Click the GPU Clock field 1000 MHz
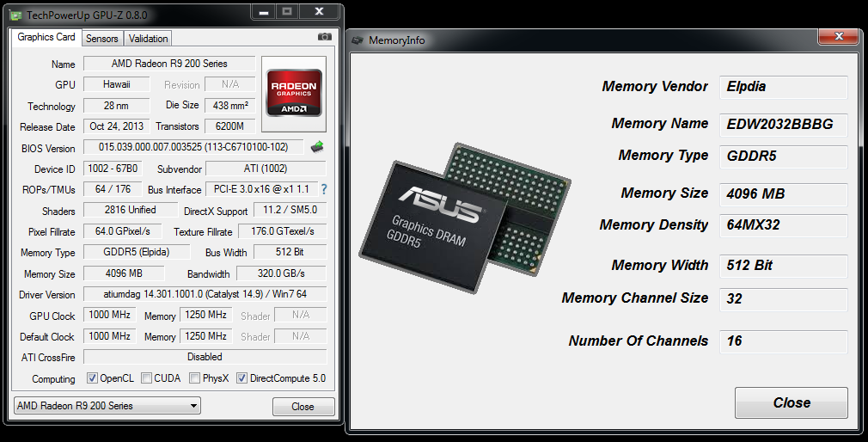 click(x=110, y=315)
